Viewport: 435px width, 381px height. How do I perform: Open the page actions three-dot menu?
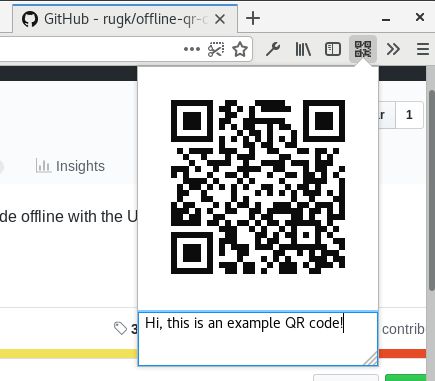point(192,49)
